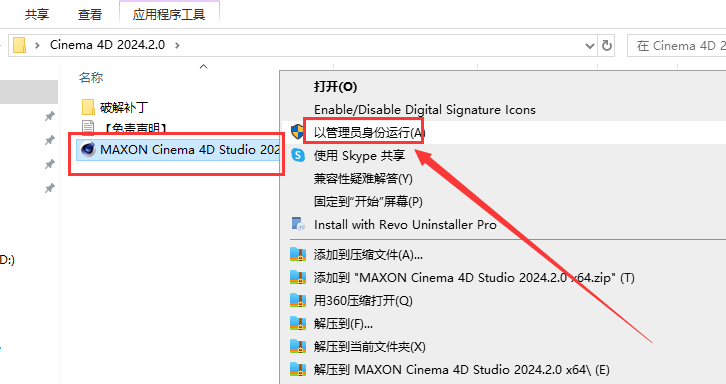The height and width of the screenshot is (384, 726).
Task: Switch to the 应用程序工具 tab
Action: pyautogui.click(x=169, y=14)
